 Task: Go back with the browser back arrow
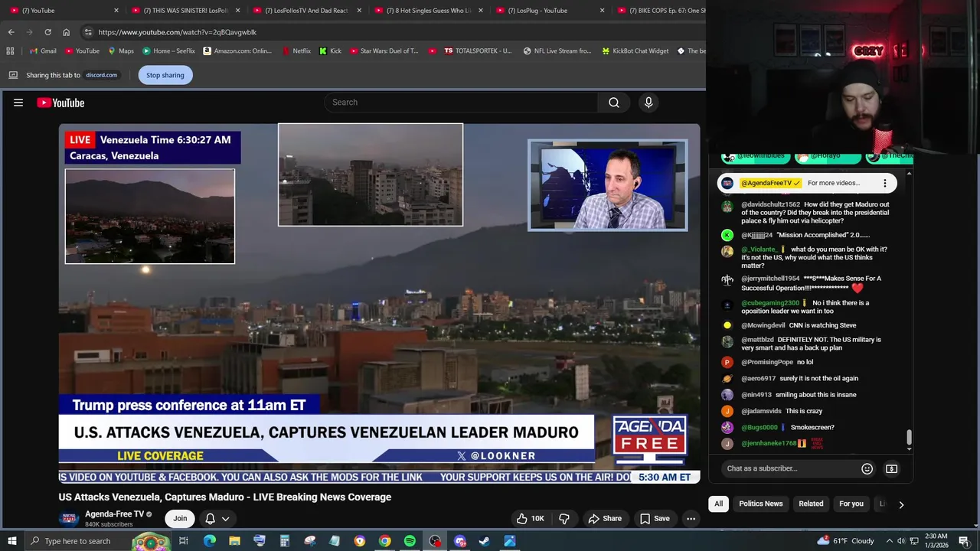[x=11, y=32]
